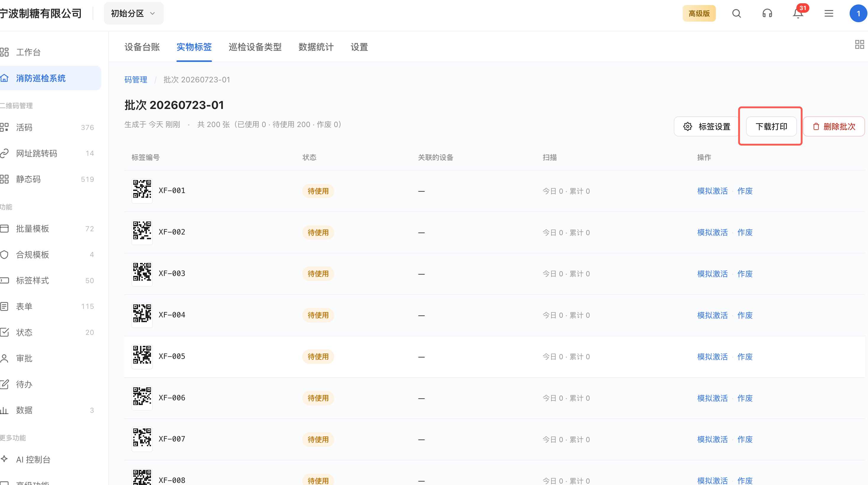Screen dimensions: 868x485
Task: Click 模拟激活 for XF-008
Action: click(712, 481)
